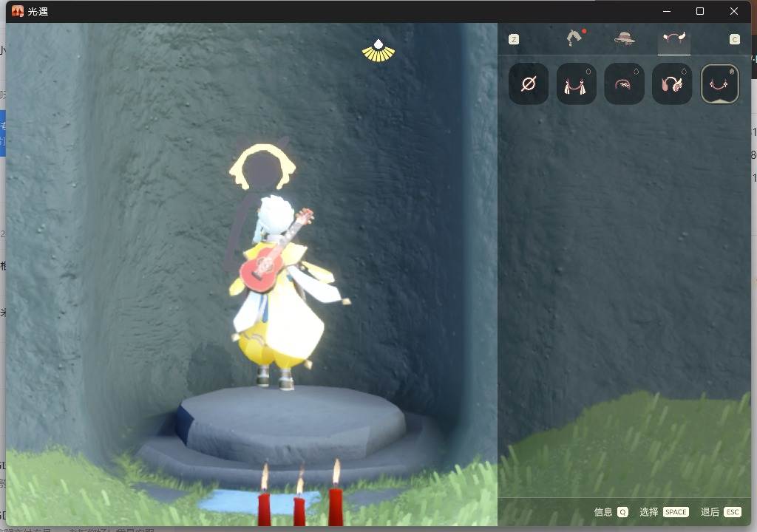The image size is (757, 532).
Task: Minimize the 光遇 game window
Action: 667,11
